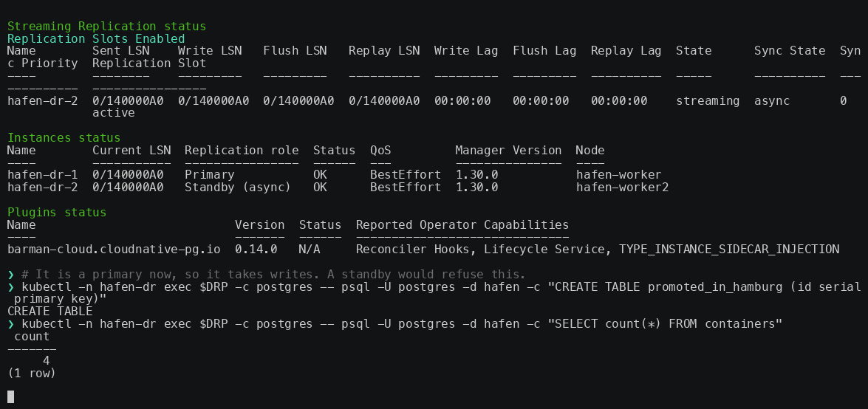Click the "Replication role" column header

tap(242, 151)
